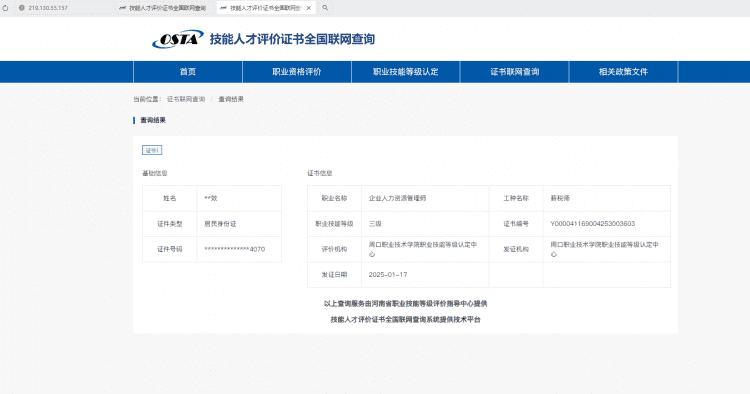Go to 证书联网查询 in the blue nav bar
Image resolution: width=750 pixels, height=394 pixels.
pos(515,72)
